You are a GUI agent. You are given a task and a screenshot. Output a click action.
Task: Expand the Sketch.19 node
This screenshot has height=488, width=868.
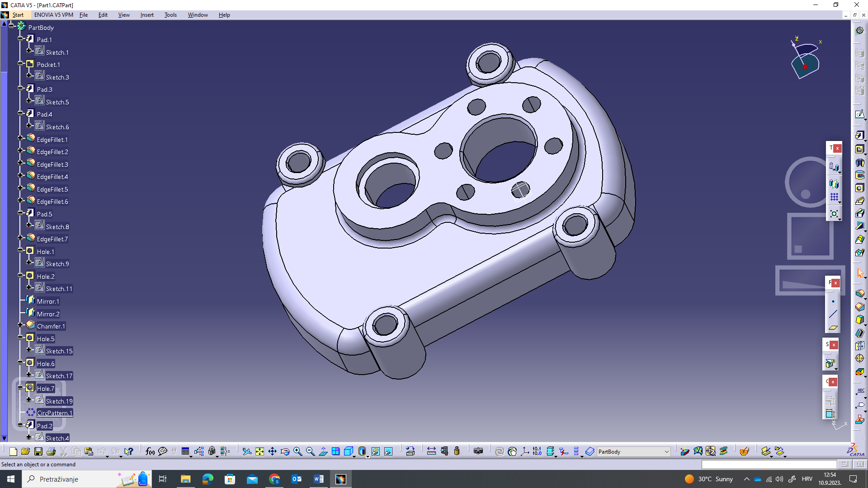29,400
